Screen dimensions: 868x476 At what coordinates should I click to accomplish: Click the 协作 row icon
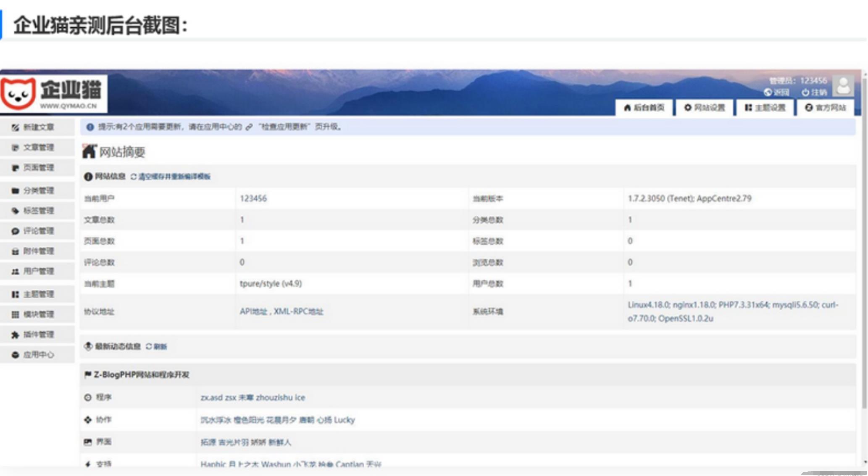coord(88,420)
